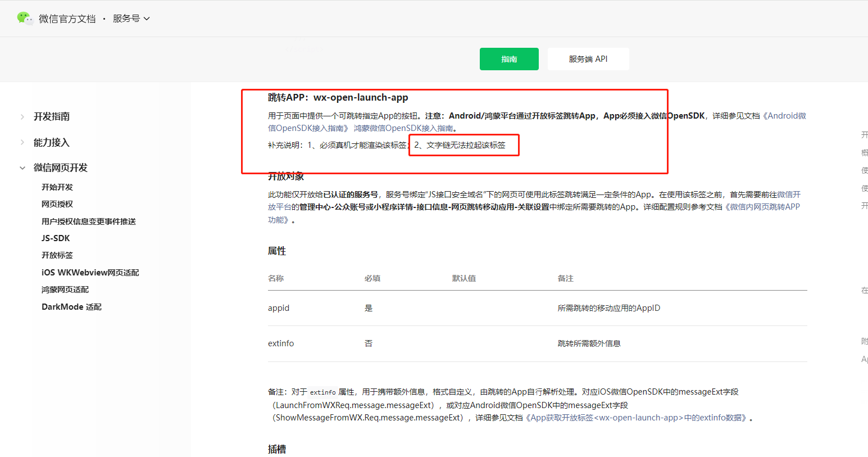Open the DarkMode 适配 sidebar page

[71, 307]
